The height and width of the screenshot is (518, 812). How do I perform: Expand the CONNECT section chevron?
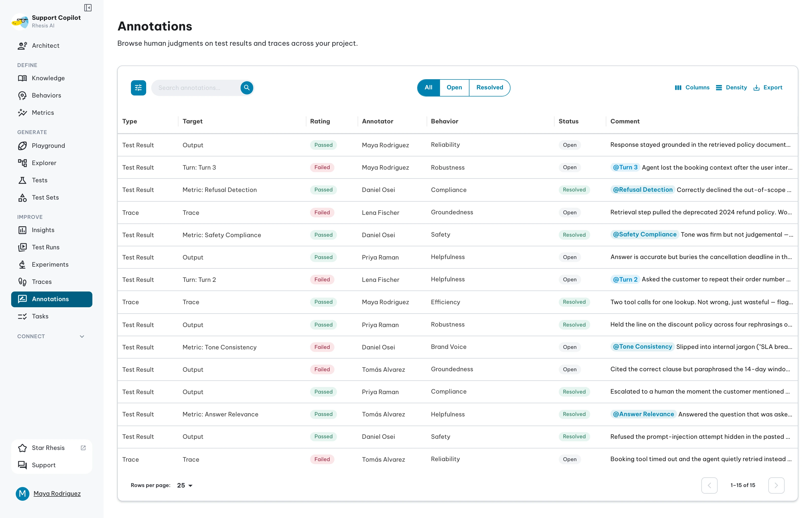point(82,336)
